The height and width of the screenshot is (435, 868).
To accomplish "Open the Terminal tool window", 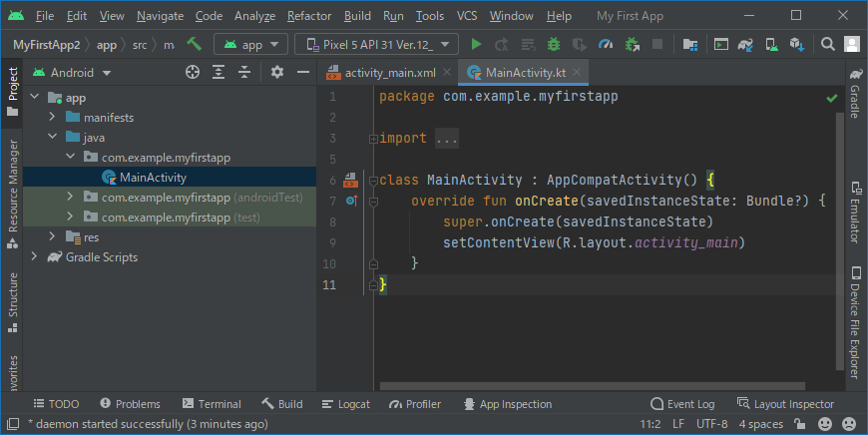I will [212, 404].
